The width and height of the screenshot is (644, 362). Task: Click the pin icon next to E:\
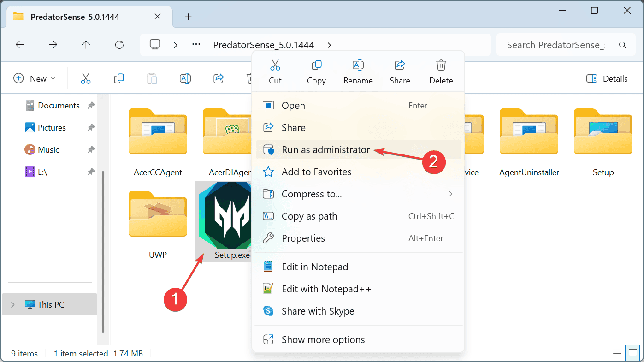point(91,172)
